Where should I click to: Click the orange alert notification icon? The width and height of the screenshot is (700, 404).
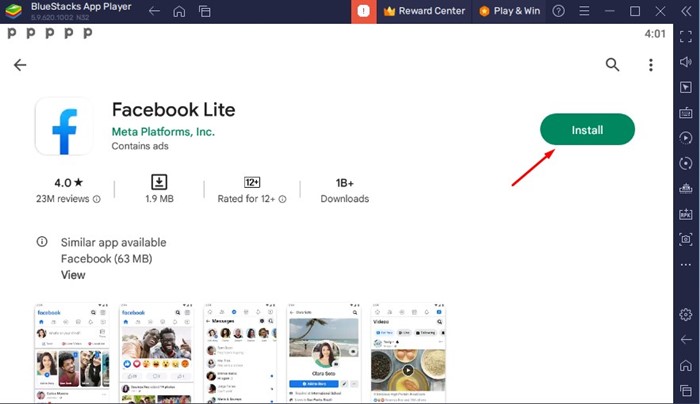pos(363,11)
